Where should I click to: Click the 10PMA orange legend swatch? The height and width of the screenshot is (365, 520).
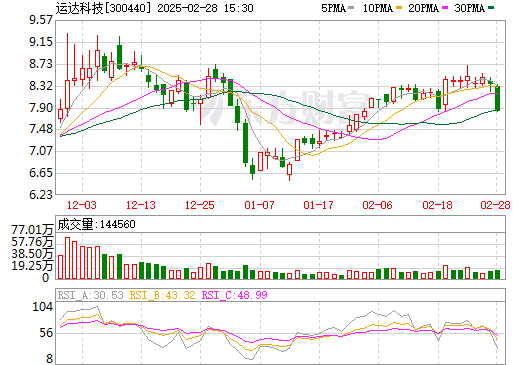pos(399,8)
